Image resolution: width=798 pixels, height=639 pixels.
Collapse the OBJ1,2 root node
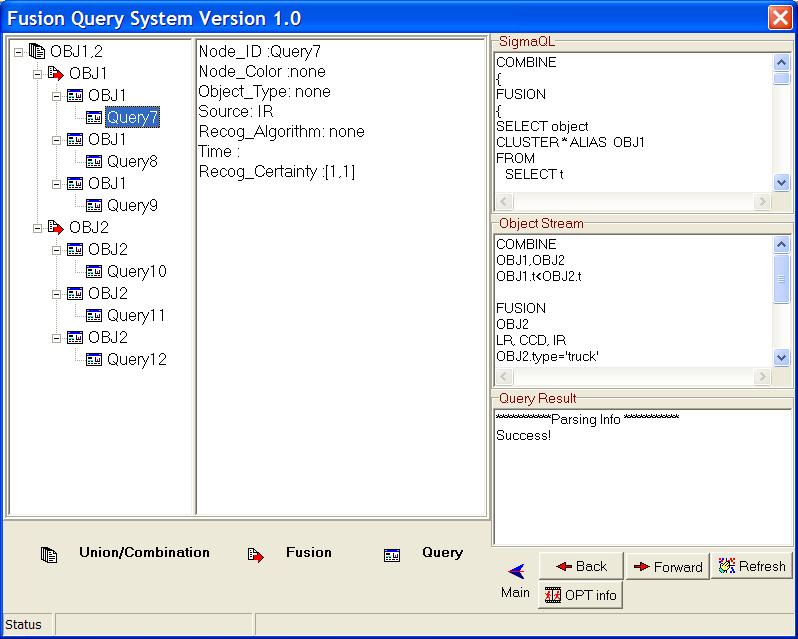[18, 52]
